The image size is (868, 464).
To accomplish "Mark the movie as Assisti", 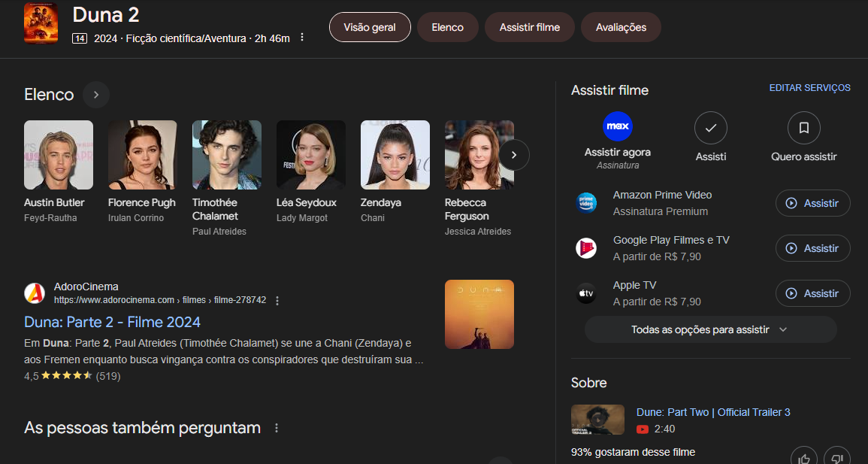I will pos(711,128).
